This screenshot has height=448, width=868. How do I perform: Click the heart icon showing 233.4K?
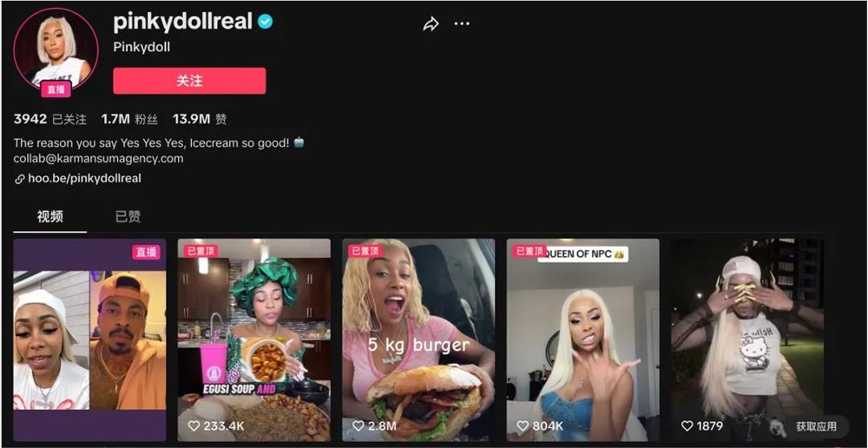[194, 425]
